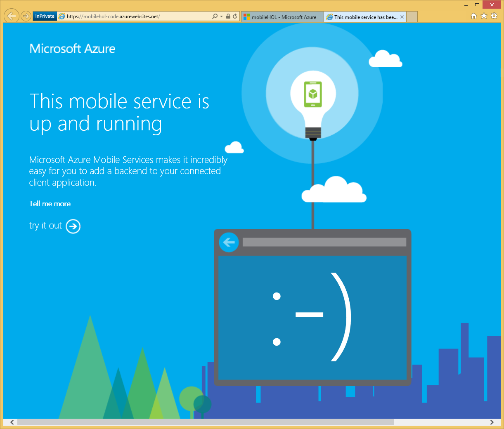
Task: Open the address bar dropdown arrow
Action: point(221,16)
